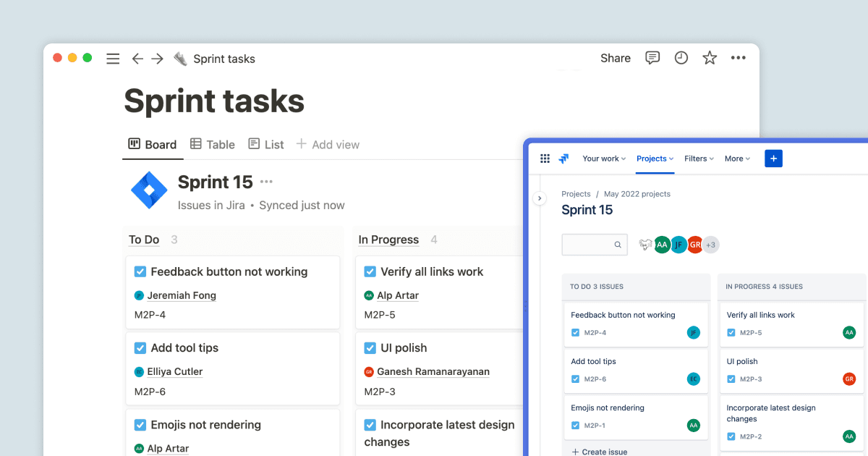Click the Share button
The image size is (868, 456).
click(615, 58)
